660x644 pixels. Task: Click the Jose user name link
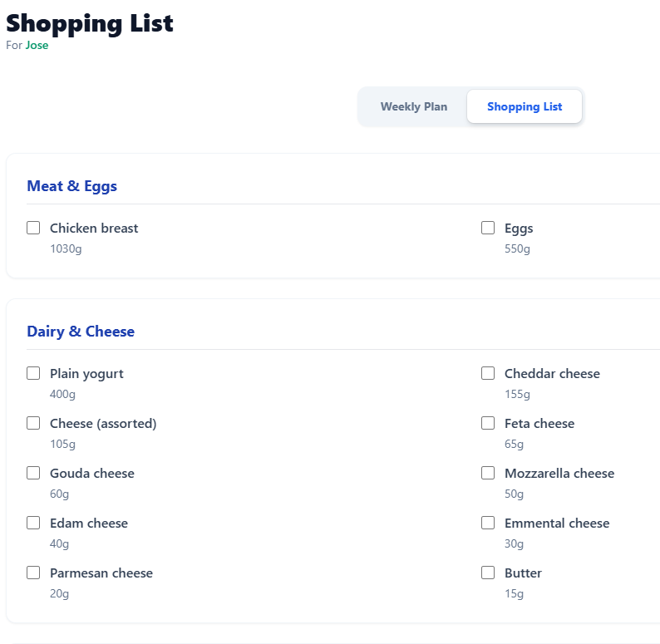tap(37, 46)
